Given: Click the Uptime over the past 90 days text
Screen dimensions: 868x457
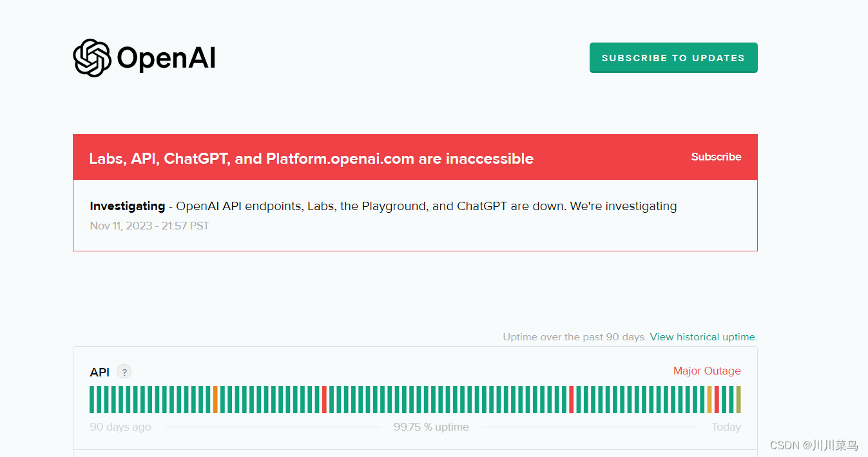Looking at the screenshot, I should pyautogui.click(x=575, y=337).
